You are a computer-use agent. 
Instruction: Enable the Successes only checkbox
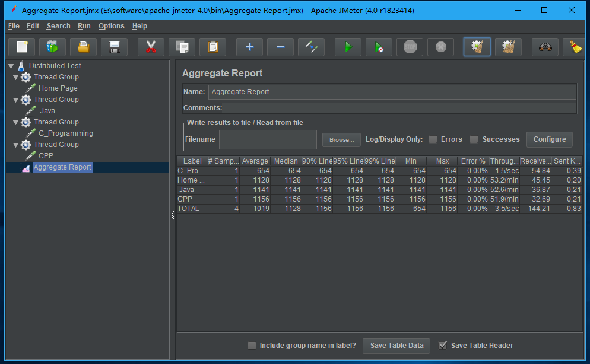pos(474,139)
